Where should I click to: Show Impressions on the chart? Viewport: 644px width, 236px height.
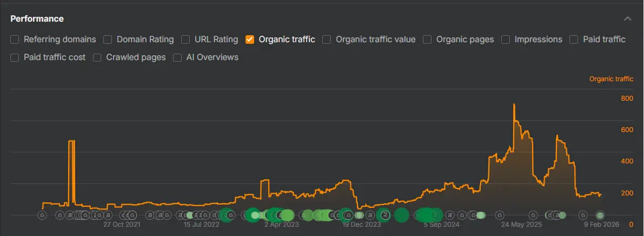[x=506, y=40]
